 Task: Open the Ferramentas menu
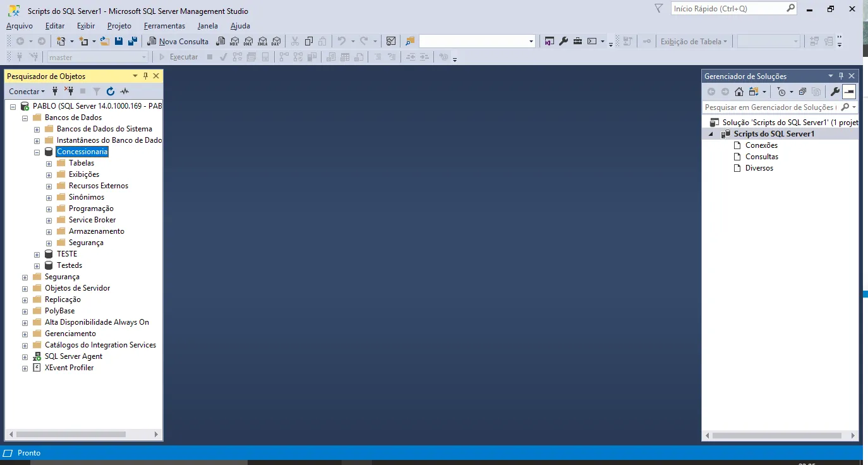164,26
